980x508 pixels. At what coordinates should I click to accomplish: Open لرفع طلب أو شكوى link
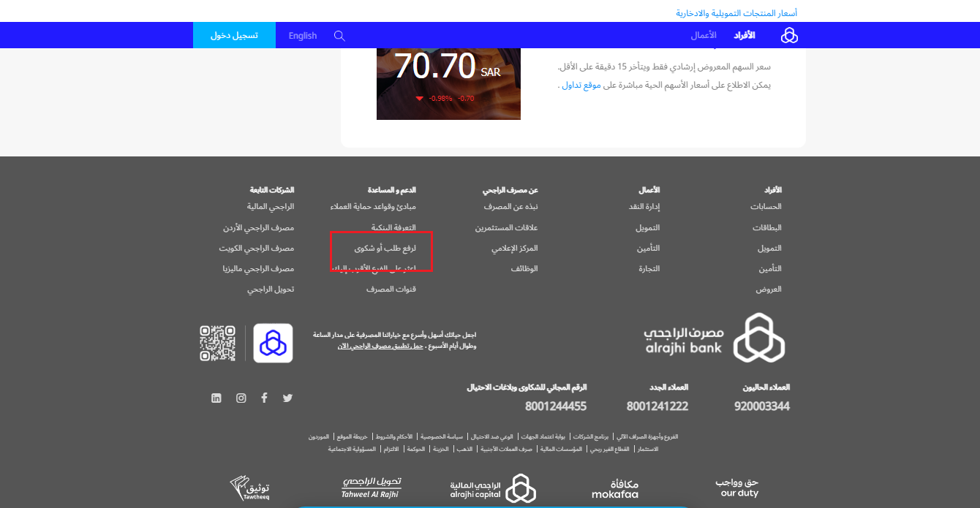tap(385, 249)
